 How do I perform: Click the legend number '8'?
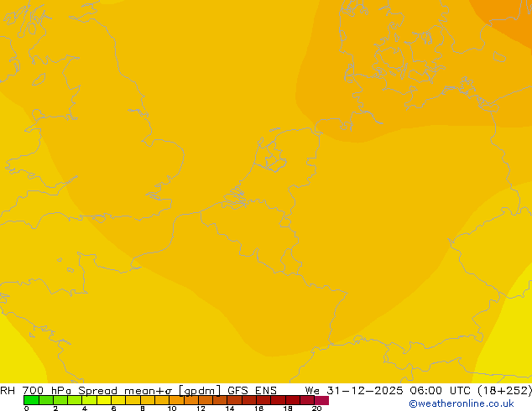pos(143,408)
